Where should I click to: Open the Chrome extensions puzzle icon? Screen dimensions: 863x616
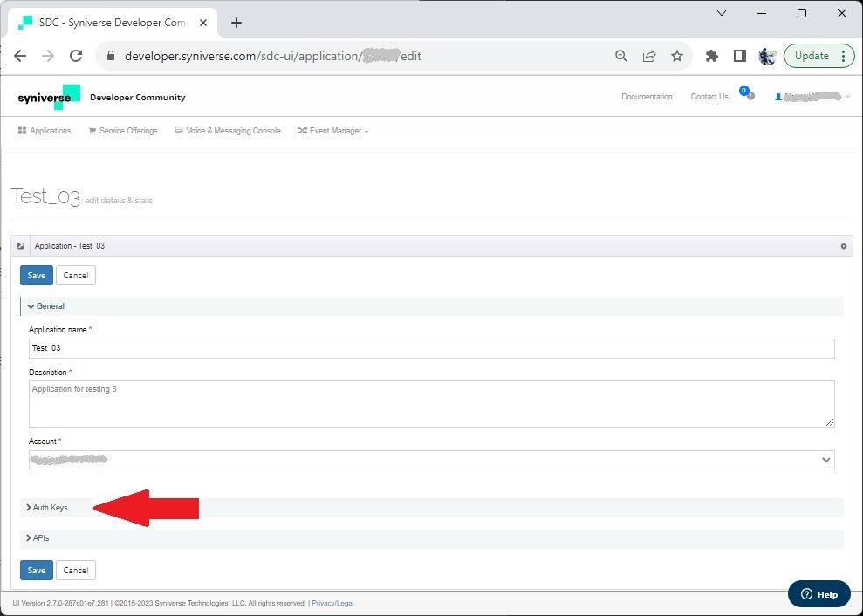[711, 56]
